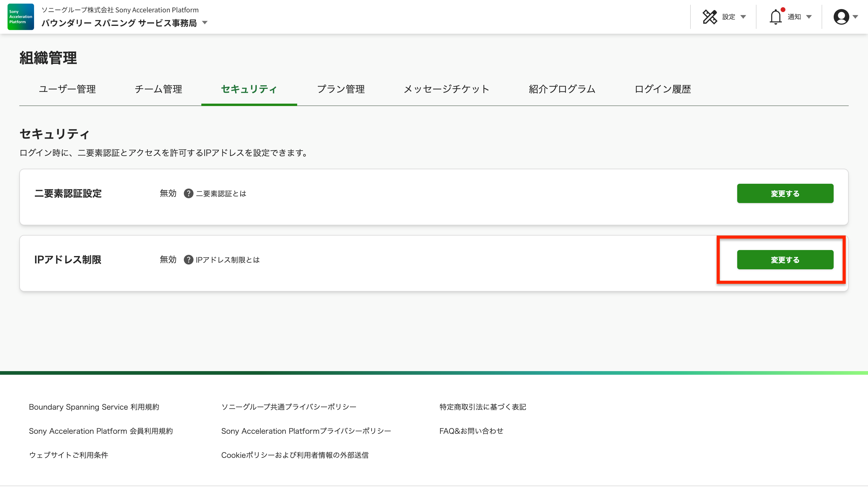Click 変更する for 二要素認証設定
The image size is (868, 488).
tap(785, 193)
